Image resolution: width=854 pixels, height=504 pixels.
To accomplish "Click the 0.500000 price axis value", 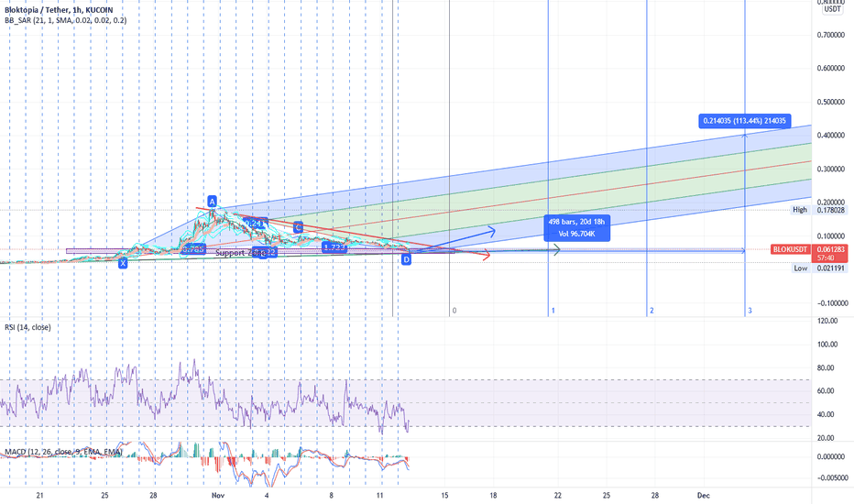I will click(830, 102).
